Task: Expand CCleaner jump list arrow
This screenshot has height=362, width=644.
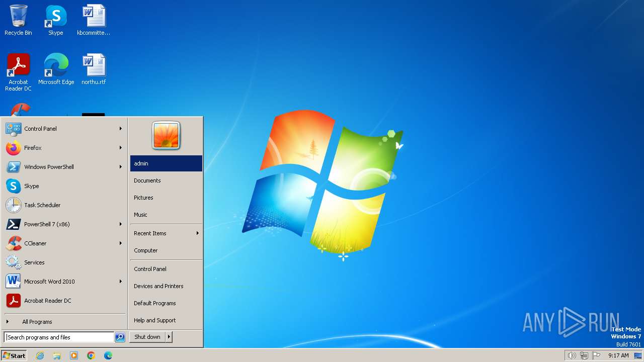Action: tap(121, 243)
